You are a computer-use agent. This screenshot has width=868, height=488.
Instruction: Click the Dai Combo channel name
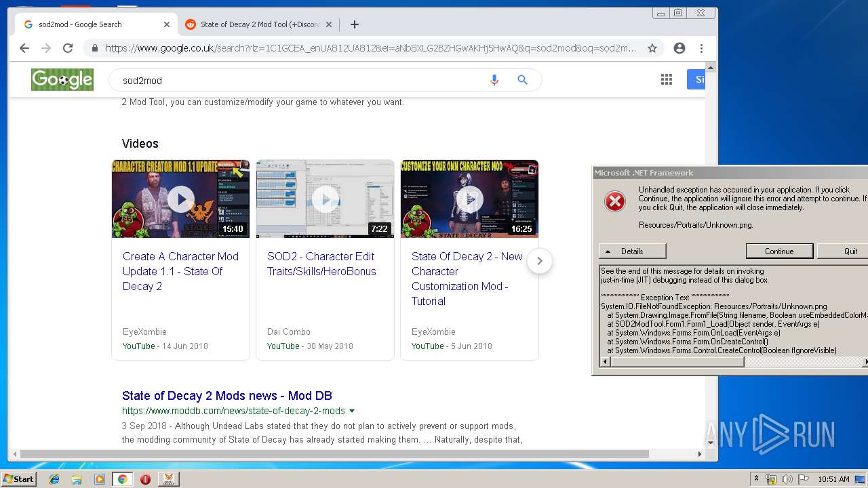pyautogui.click(x=289, y=331)
